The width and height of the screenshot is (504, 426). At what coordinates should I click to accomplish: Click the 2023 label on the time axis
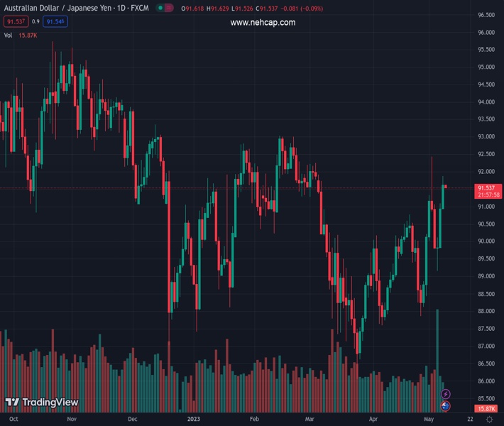pos(193,420)
